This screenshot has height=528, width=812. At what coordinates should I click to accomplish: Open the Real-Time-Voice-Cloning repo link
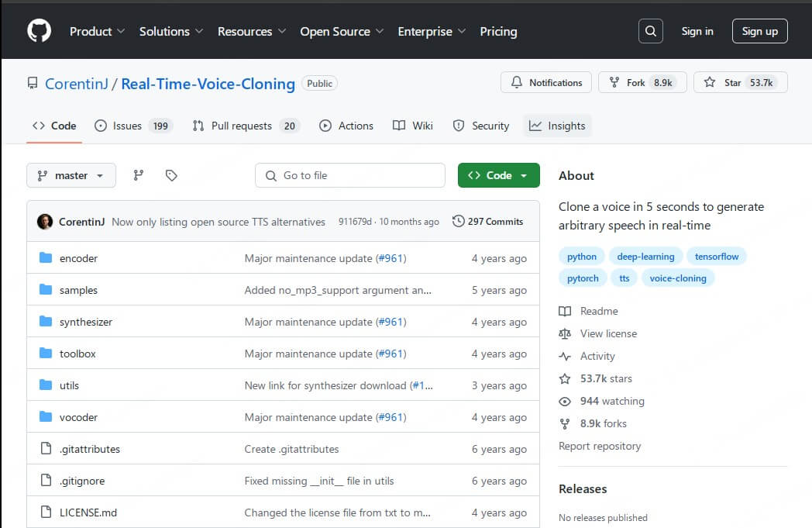[208, 84]
